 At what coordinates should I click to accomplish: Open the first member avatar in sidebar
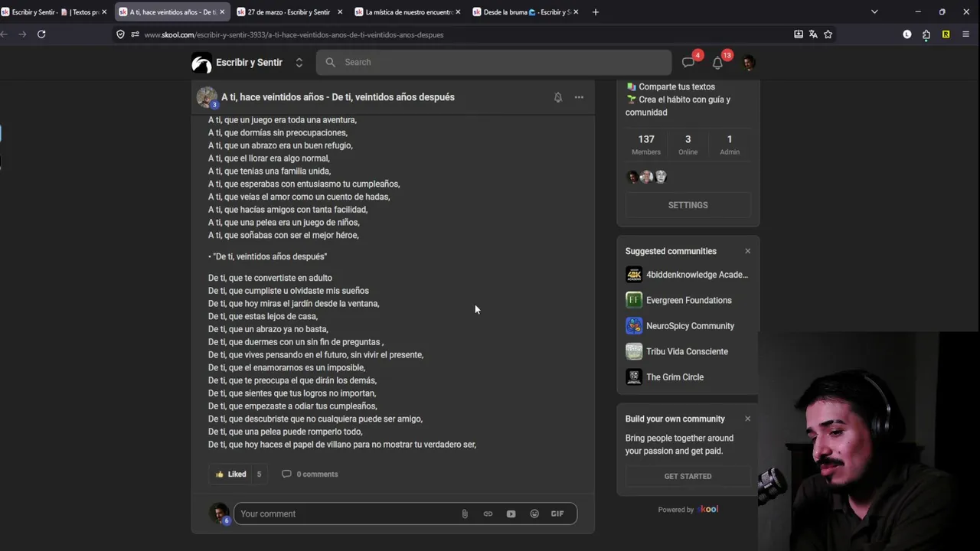pos(632,177)
